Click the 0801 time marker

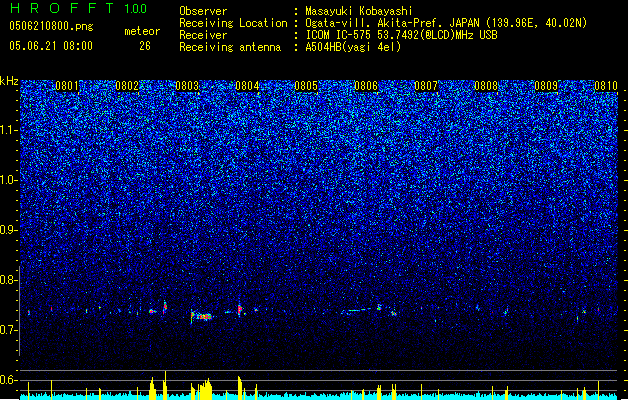[x=67, y=86]
